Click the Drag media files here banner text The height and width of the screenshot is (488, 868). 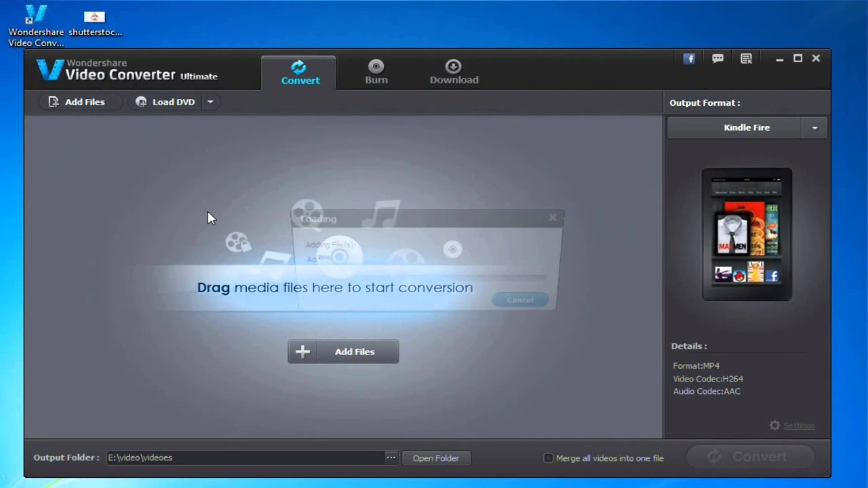[x=335, y=287]
